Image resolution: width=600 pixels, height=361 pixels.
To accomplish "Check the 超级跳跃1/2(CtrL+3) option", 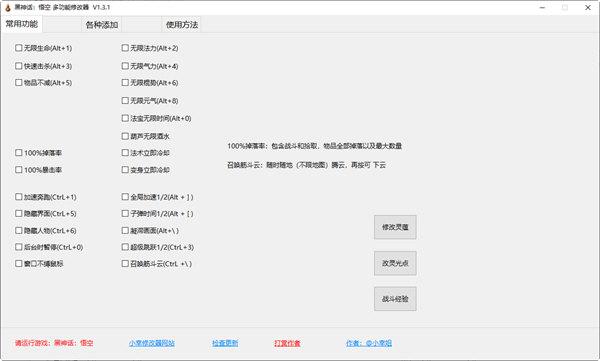I will point(125,247).
